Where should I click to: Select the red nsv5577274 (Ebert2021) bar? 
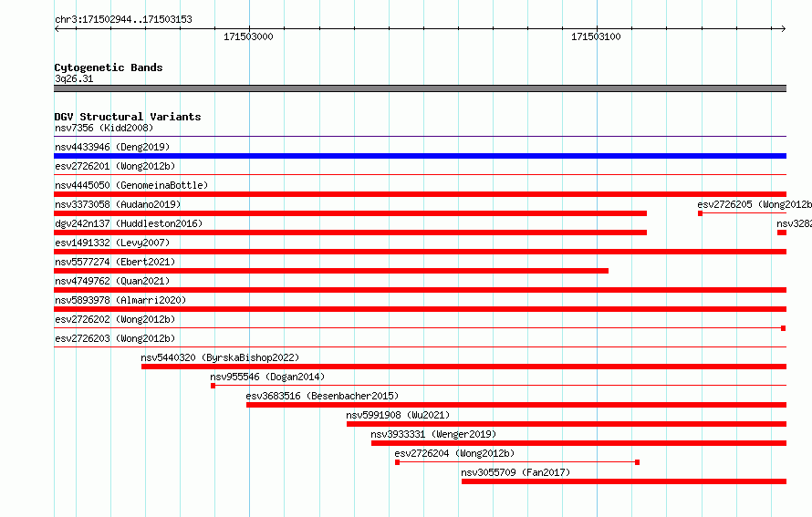[331, 271]
